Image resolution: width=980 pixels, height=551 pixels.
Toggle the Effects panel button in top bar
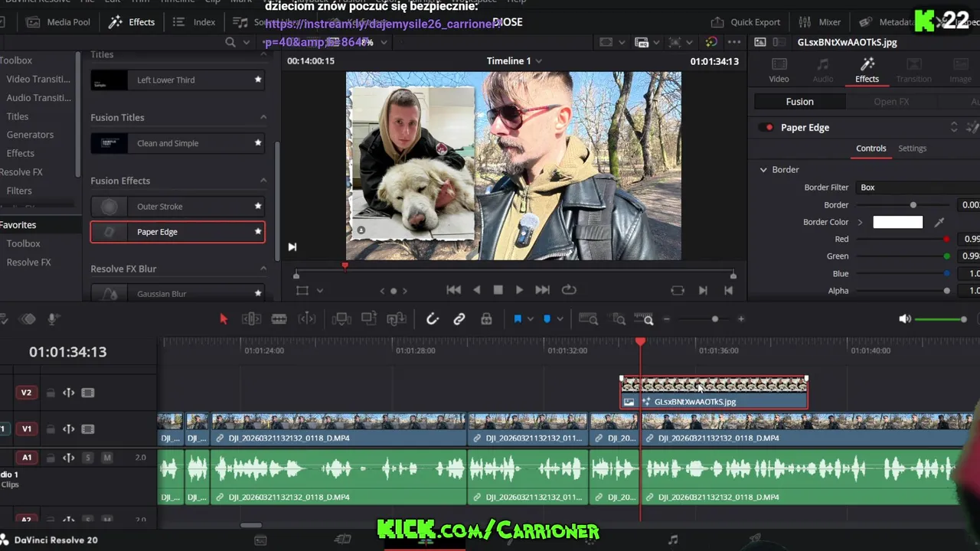[132, 22]
